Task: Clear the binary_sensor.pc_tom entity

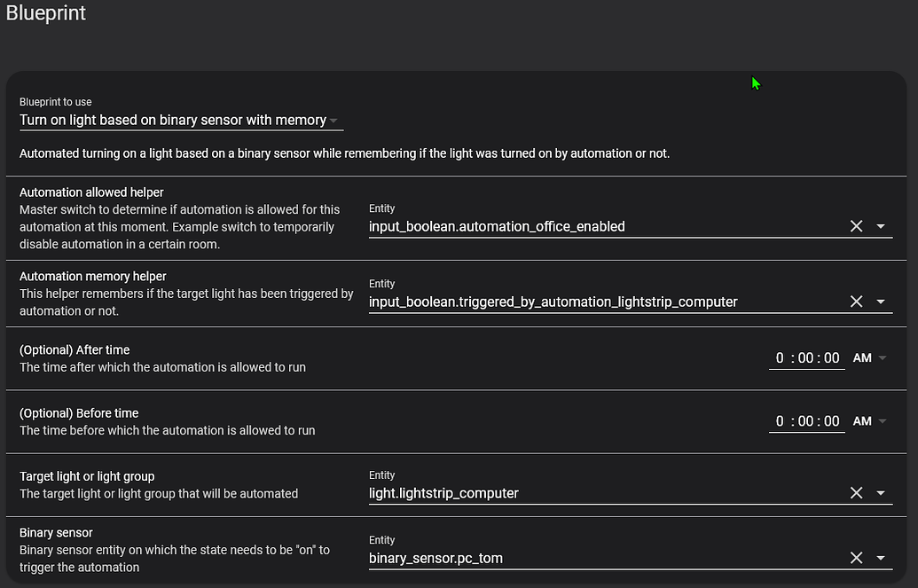Action: (856, 558)
